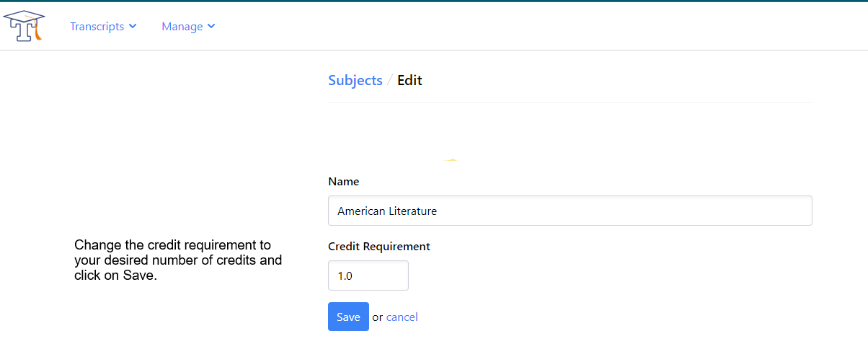Click the Name field label
This screenshot has width=868, height=344.
(343, 182)
